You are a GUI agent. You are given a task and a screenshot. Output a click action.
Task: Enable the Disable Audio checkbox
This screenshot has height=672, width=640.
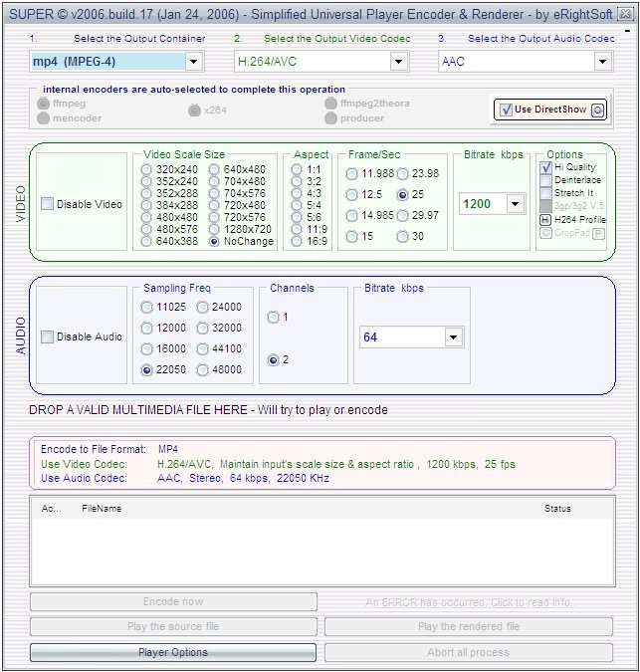[47, 336]
